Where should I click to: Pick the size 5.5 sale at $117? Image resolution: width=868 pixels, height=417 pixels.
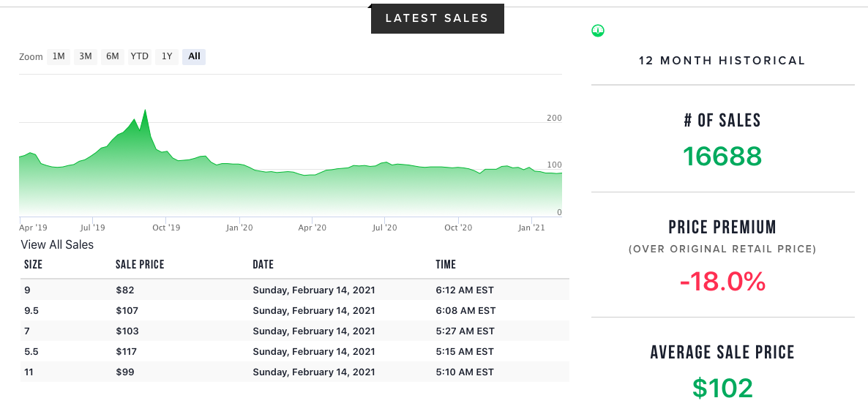click(294, 351)
